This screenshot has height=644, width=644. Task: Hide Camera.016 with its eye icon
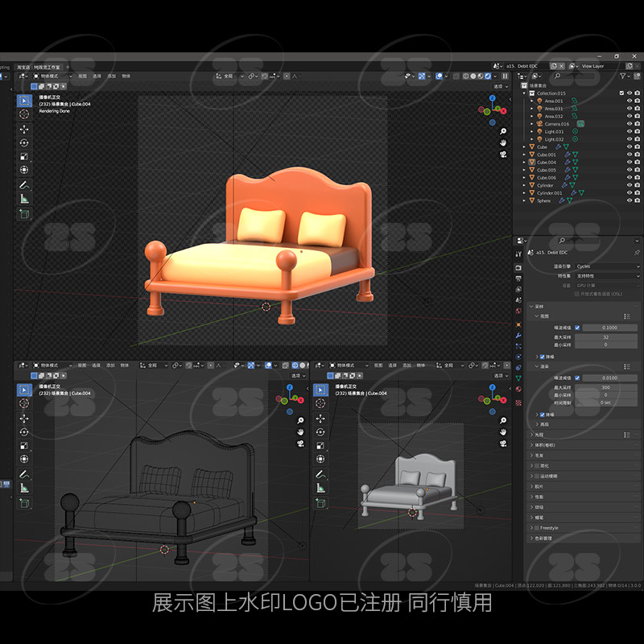tap(629, 124)
